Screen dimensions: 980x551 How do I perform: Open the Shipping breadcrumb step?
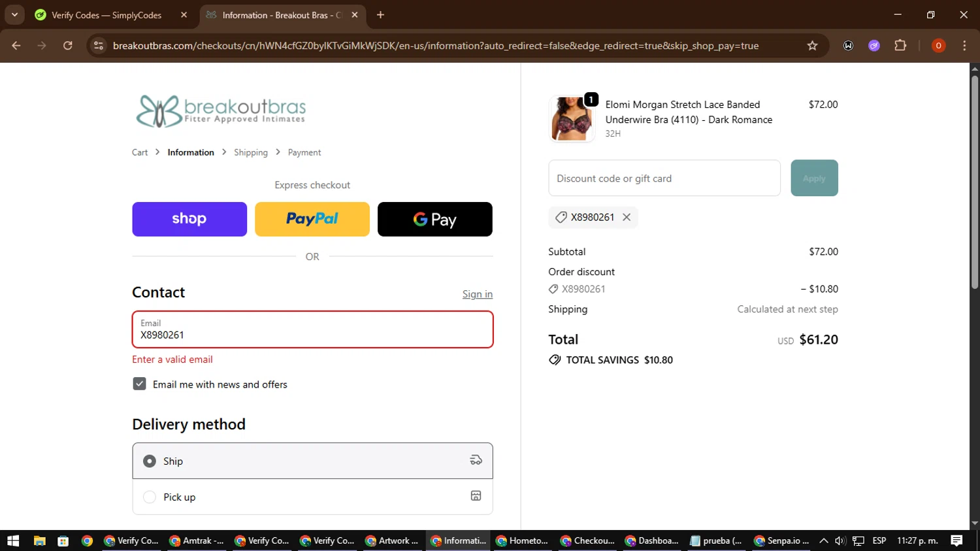click(x=251, y=152)
